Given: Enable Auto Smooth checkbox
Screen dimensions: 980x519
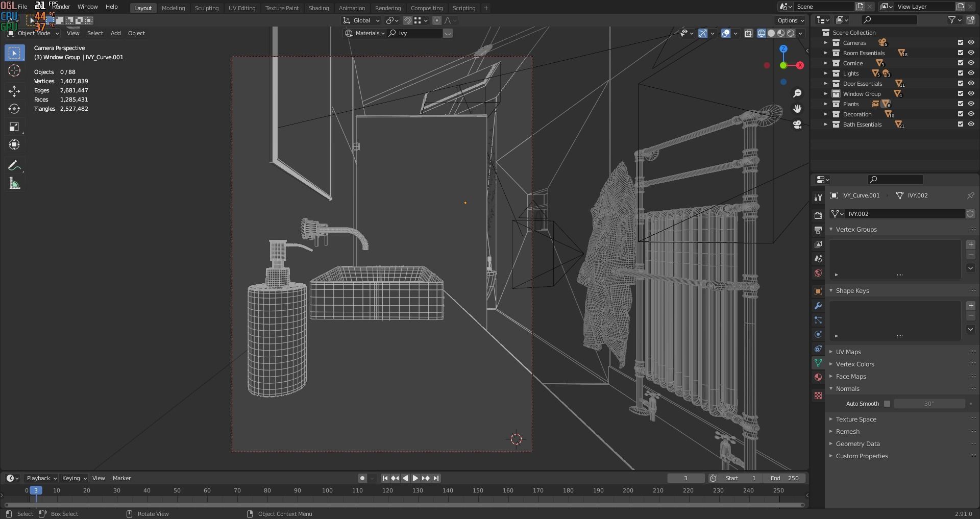Looking at the screenshot, I should [887, 404].
